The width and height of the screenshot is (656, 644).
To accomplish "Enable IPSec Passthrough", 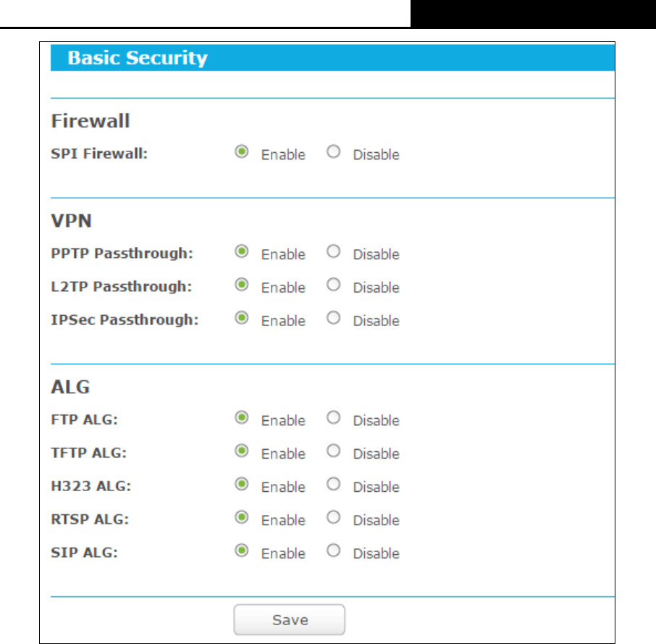I will [241, 318].
